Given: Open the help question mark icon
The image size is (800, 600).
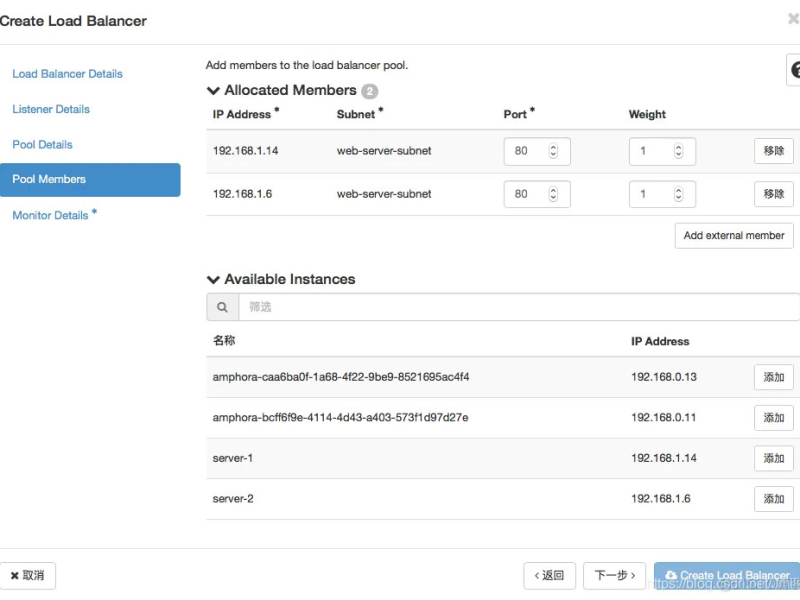Looking at the screenshot, I should pyautogui.click(x=795, y=70).
